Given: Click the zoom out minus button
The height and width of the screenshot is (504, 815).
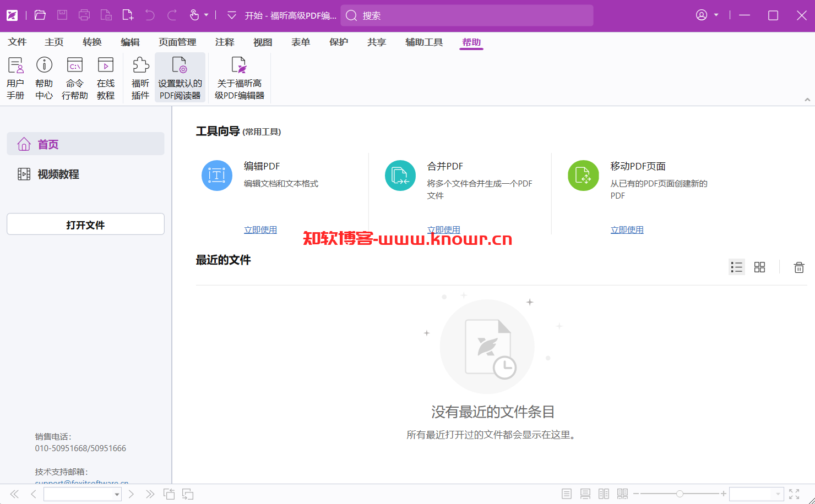Looking at the screenshot, I should click(x=636, y=494).
